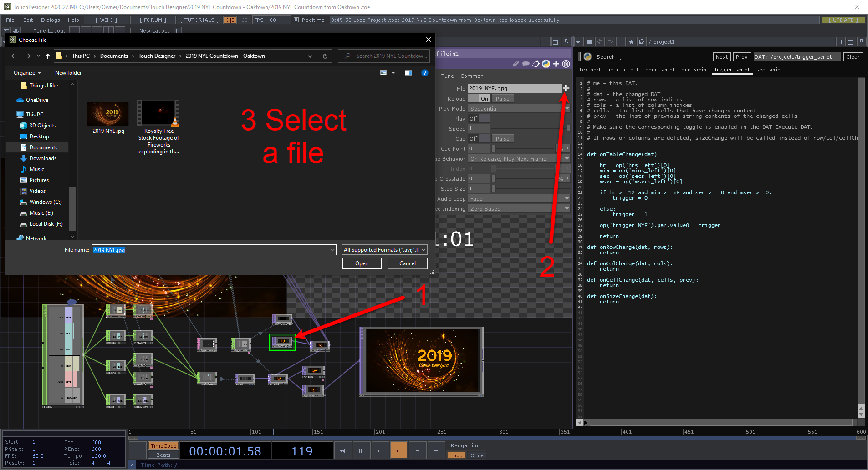The image size is (868, 470).
Task: Click the star bookmark icon in the pane bar
Action: [x=631, y=42]
